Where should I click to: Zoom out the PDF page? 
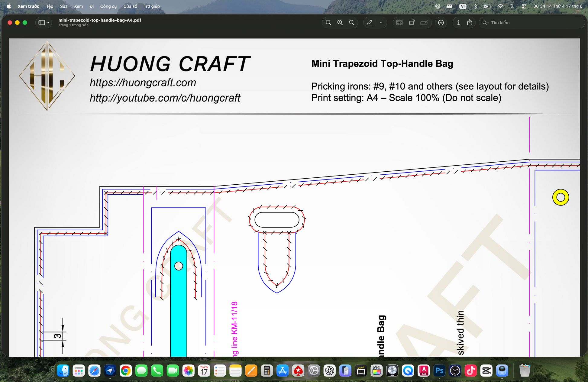[328, 23]
